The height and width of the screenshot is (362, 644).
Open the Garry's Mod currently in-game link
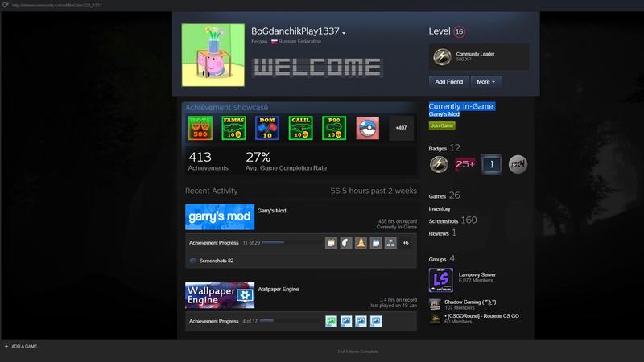click(444, 114)
